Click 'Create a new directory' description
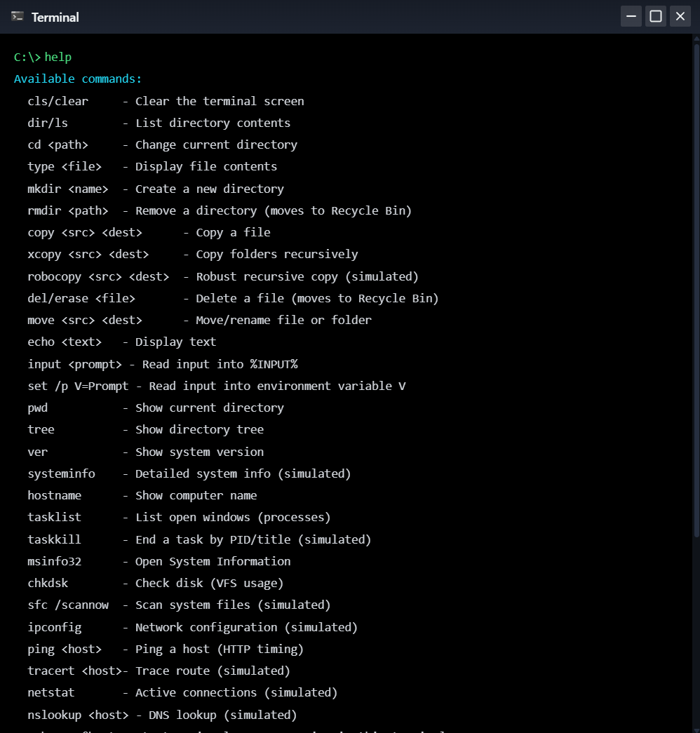The height and width of the screenshot is (733, 700). (x=210, y=189)
